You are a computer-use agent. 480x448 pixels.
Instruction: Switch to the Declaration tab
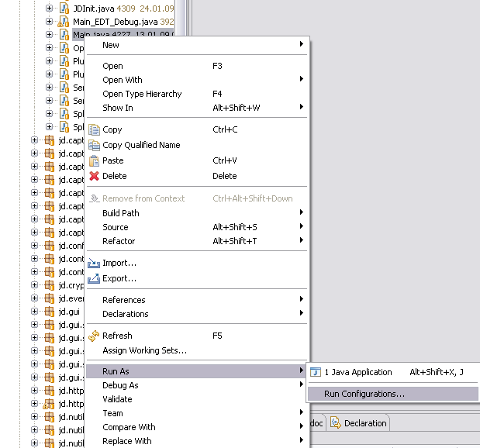point(359,423)
